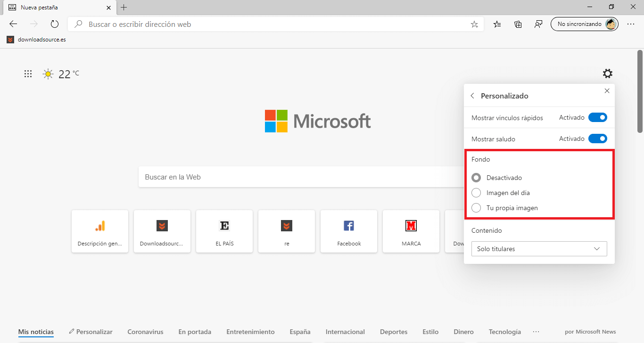
Task: Open the Collections icon
Action: point(518,24)
